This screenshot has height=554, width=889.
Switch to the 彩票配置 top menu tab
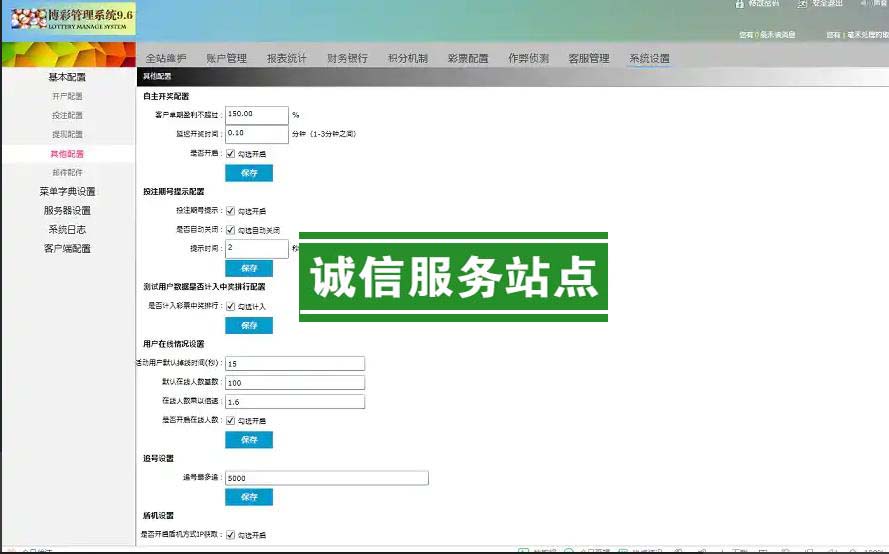click(x=468, y=59)
